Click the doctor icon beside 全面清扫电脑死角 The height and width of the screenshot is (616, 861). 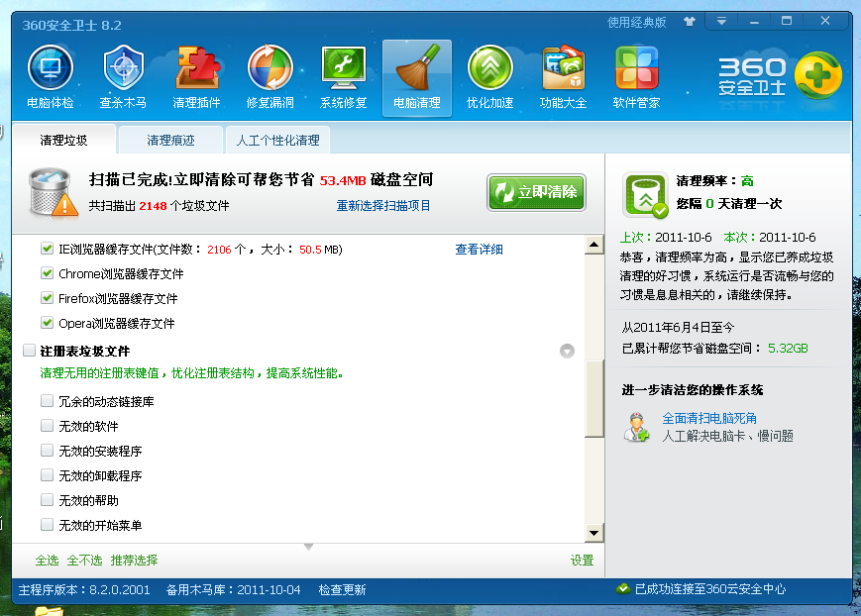tap(636, 427)
